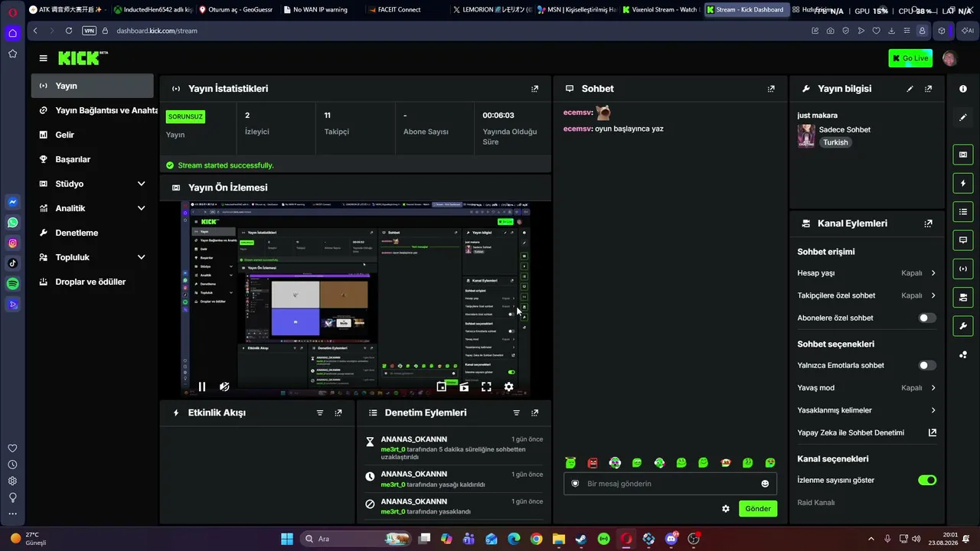The height and width of the screenshot is (551, 980).
Task: Pop out the Etkinlik Akışı panel
Action: [x=338, y=412]
